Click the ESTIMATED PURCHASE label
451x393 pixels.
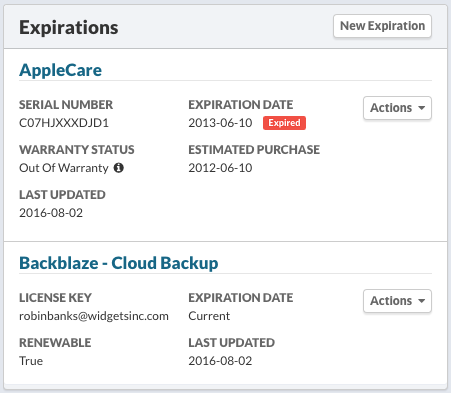coord(254,150)
